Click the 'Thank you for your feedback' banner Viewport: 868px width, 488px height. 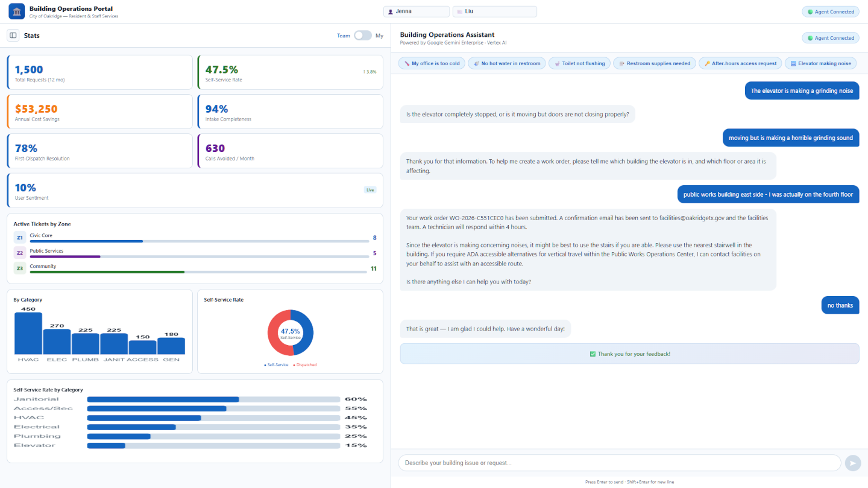[x=629, y=354]
